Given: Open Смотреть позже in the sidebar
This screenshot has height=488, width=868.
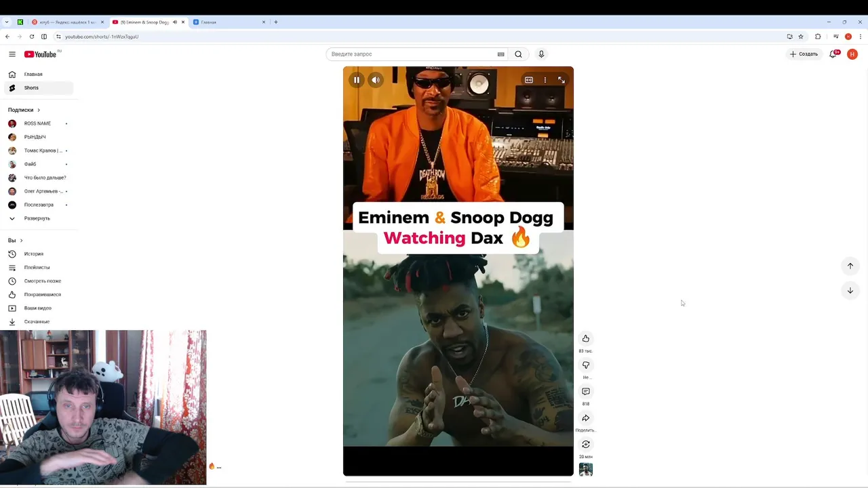Looking at the screenshot, I should (x=39, y=281).
